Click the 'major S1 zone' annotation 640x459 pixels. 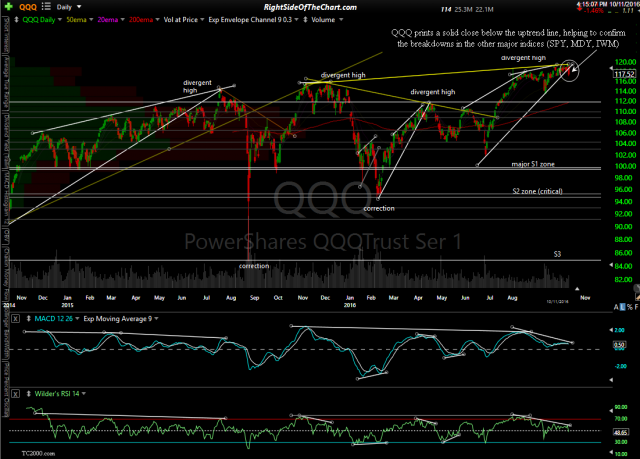[x=533, y=164]
